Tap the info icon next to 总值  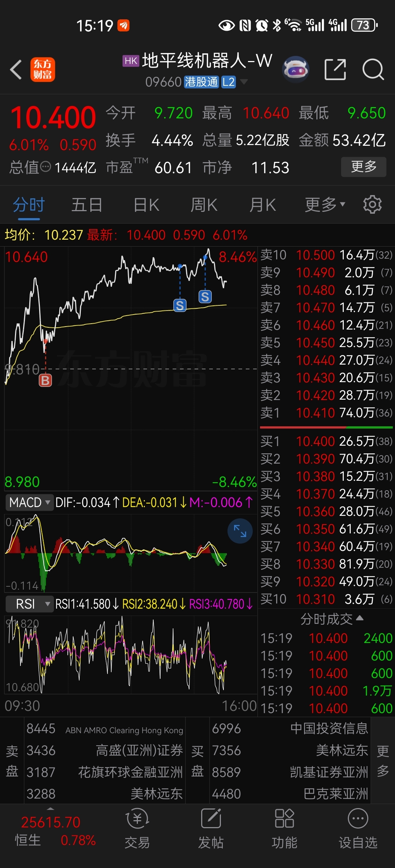(x=45, y=167)
